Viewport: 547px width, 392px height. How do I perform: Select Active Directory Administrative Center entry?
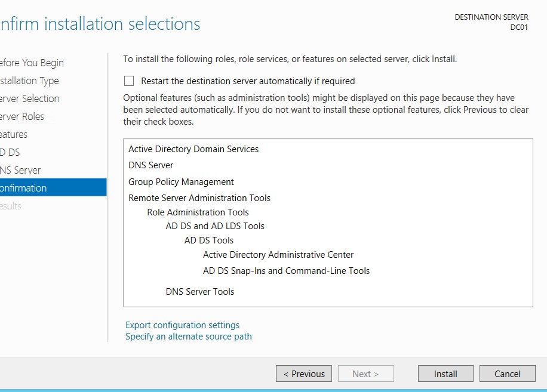coord(278,255)
